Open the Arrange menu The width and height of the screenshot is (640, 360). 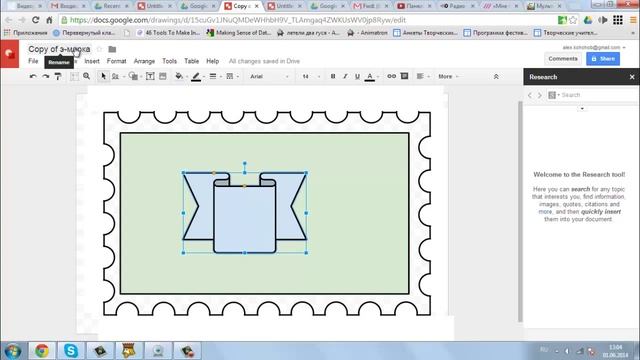(x=144, y=61)
